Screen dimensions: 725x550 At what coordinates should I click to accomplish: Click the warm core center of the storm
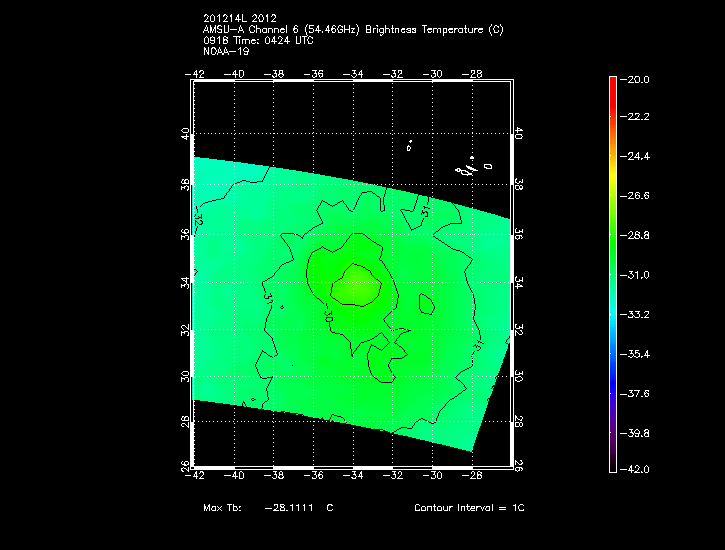click(x=353, y=283)
